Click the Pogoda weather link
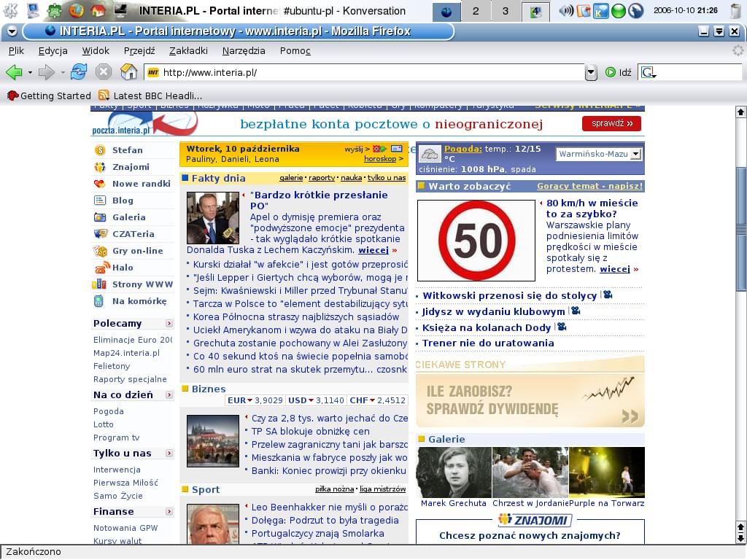747x560 pixels. pyautogui.click(x=463, y=149)
